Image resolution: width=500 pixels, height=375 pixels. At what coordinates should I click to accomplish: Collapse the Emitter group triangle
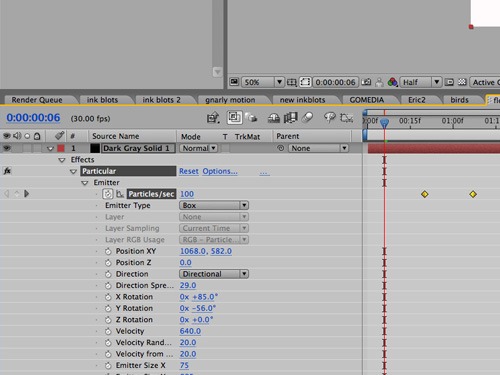[x=85, y=183]
